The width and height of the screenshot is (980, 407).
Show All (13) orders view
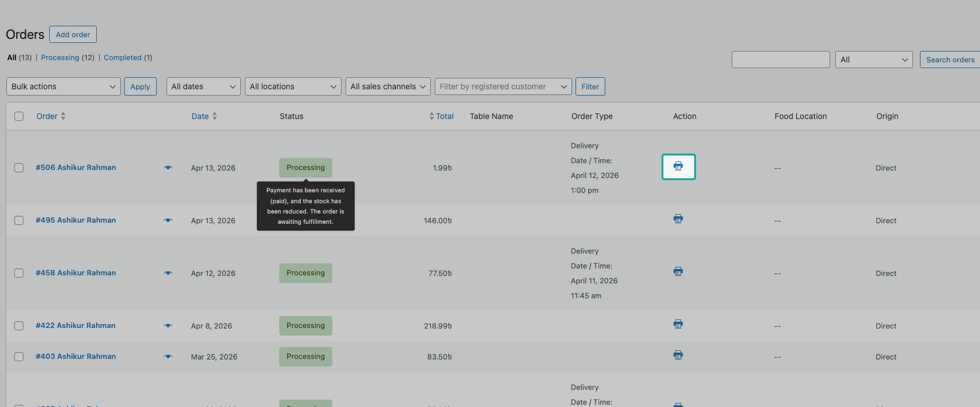(19, 57)
